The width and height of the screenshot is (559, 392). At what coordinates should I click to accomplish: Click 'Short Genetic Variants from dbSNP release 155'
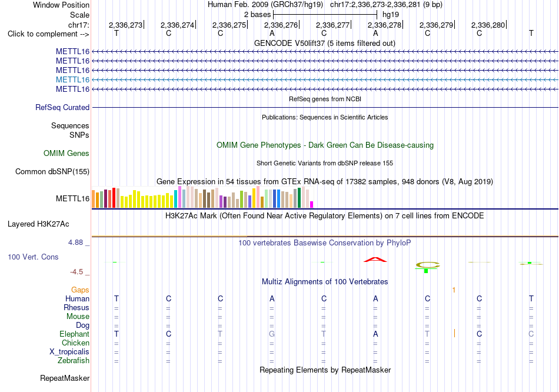point(325,163)
